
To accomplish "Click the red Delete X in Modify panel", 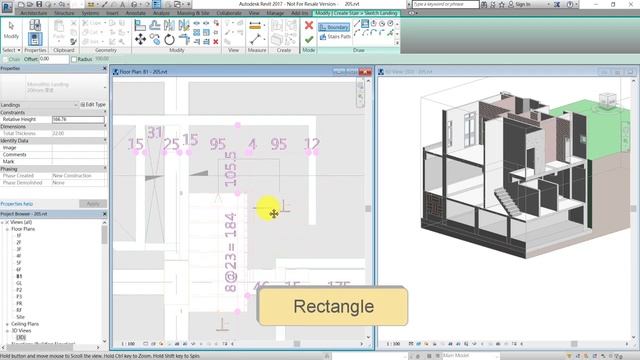I will click(216, 42).
